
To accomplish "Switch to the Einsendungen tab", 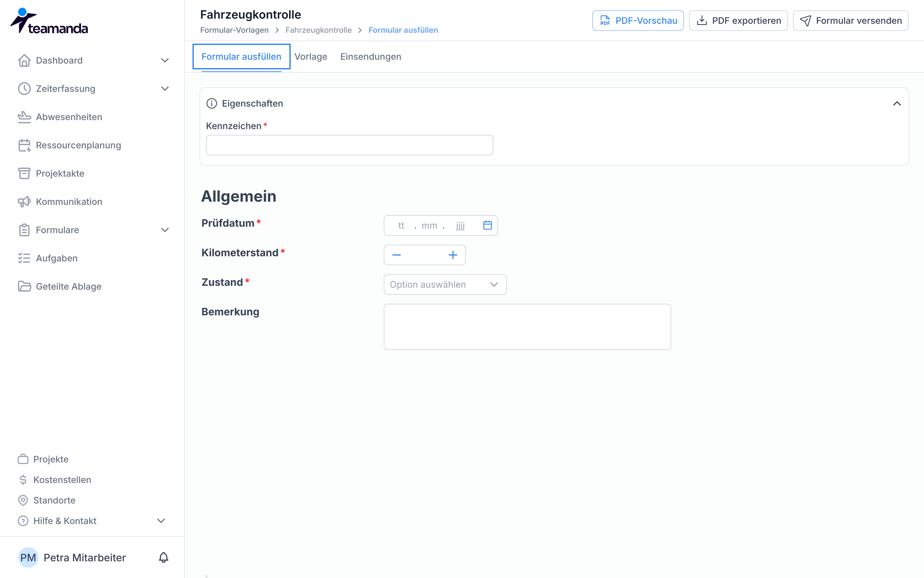I will coord(371,57).
